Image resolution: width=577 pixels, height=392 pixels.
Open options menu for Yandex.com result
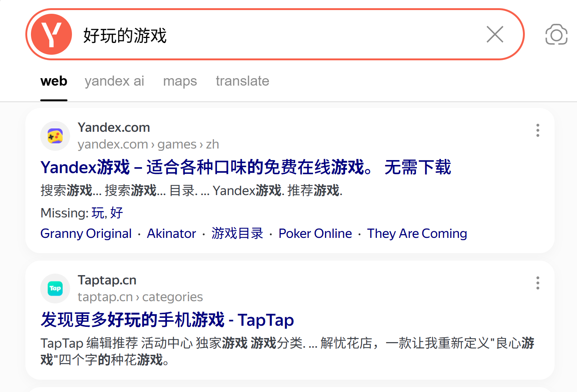point(537,130)
